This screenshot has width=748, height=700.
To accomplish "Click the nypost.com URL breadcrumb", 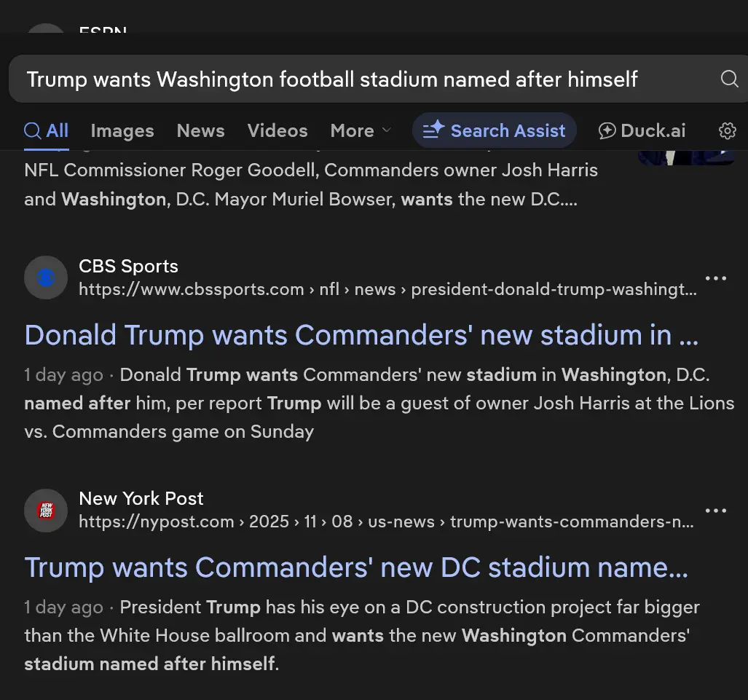I will tap(385, 522).
